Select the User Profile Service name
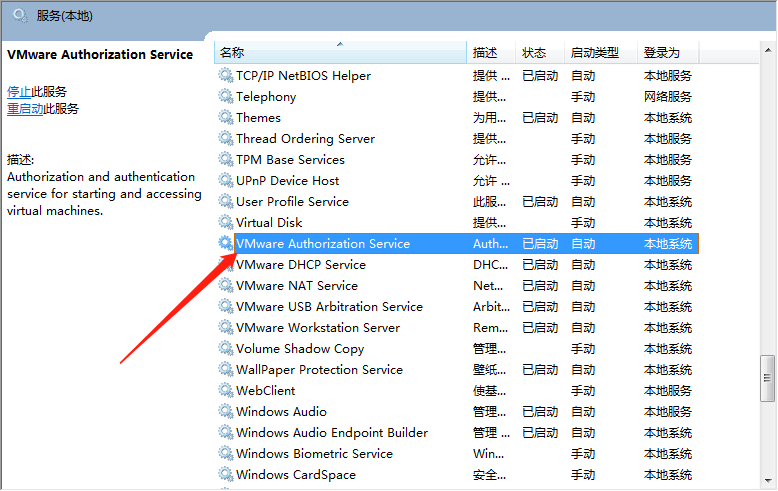The image size is (778, 491). [x=292, y=201]
